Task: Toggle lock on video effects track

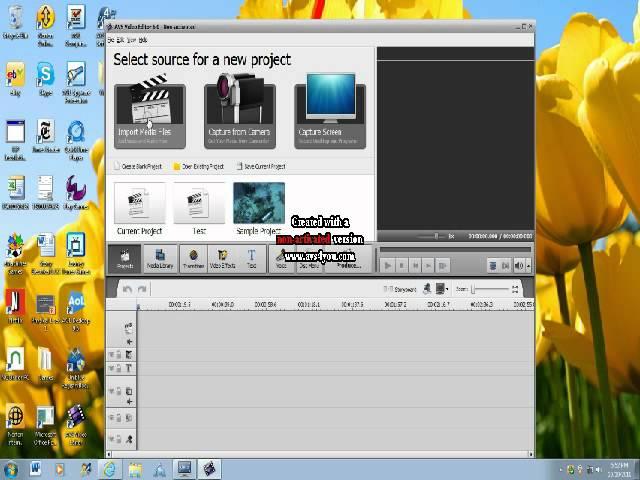Action: (119, 355)
